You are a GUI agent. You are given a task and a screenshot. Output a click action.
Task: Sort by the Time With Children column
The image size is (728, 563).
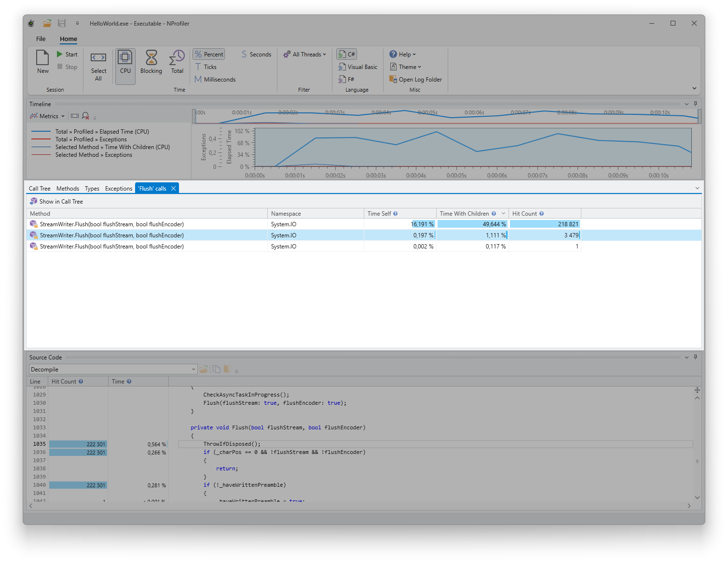click(464, 214)
